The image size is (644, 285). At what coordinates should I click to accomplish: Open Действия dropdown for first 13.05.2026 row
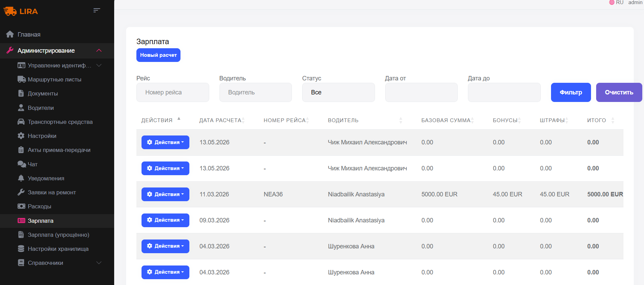pyautogui.click(x=165, y=142)
